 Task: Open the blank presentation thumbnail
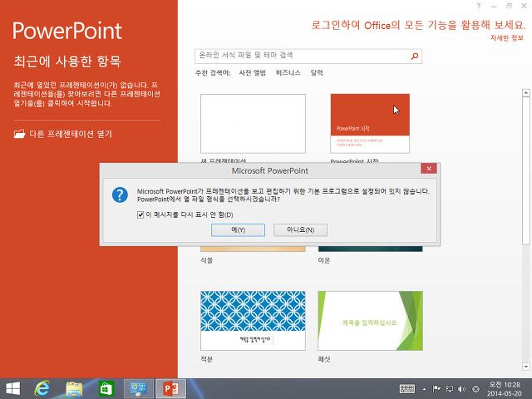pyautogui.click(x=253, y=124)
